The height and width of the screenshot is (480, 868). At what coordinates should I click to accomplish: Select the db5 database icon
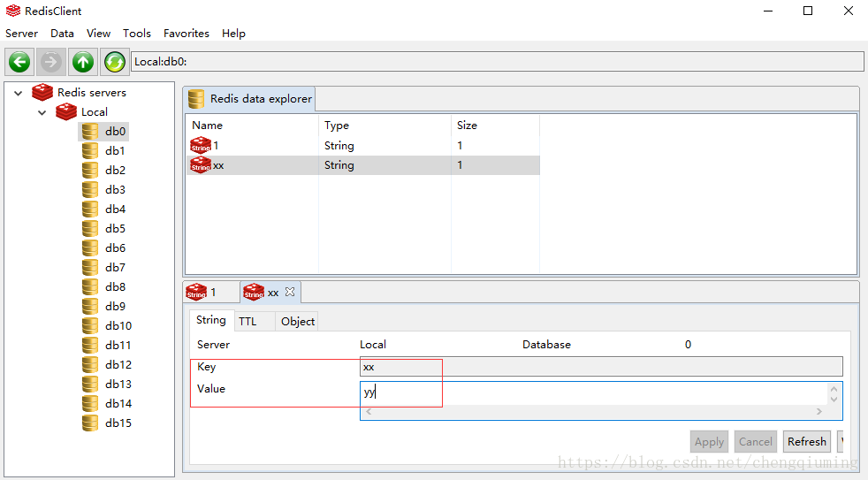click(89, 228)
